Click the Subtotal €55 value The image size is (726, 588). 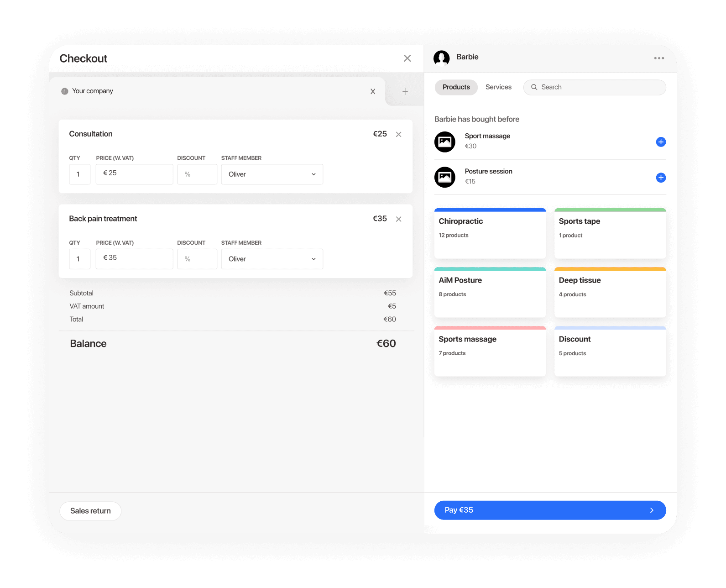pyautogui.click(x=390, y=293)
